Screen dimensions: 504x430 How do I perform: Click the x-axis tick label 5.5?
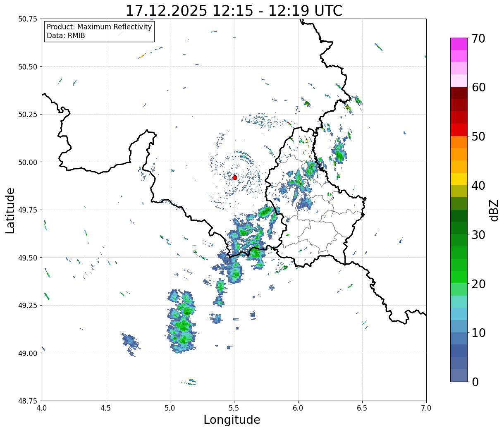click(x=234, y=408)
